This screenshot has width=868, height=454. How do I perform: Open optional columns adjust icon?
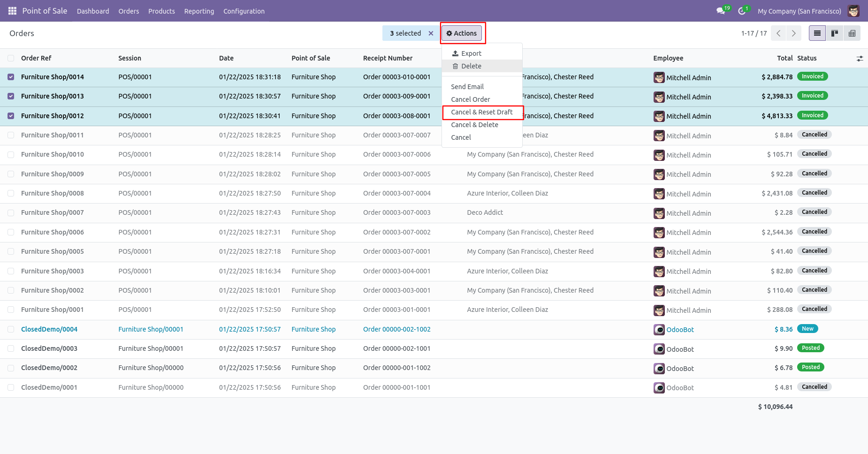[x=860, y=59]
